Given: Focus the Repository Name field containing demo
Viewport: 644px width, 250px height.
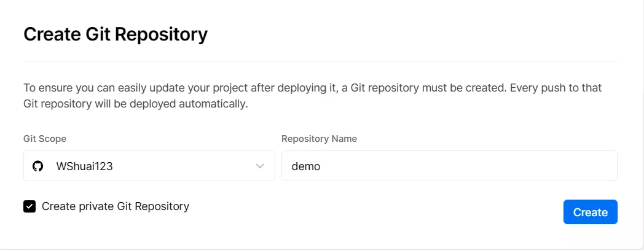Looking at the screenshot, I should pos(449,166).
